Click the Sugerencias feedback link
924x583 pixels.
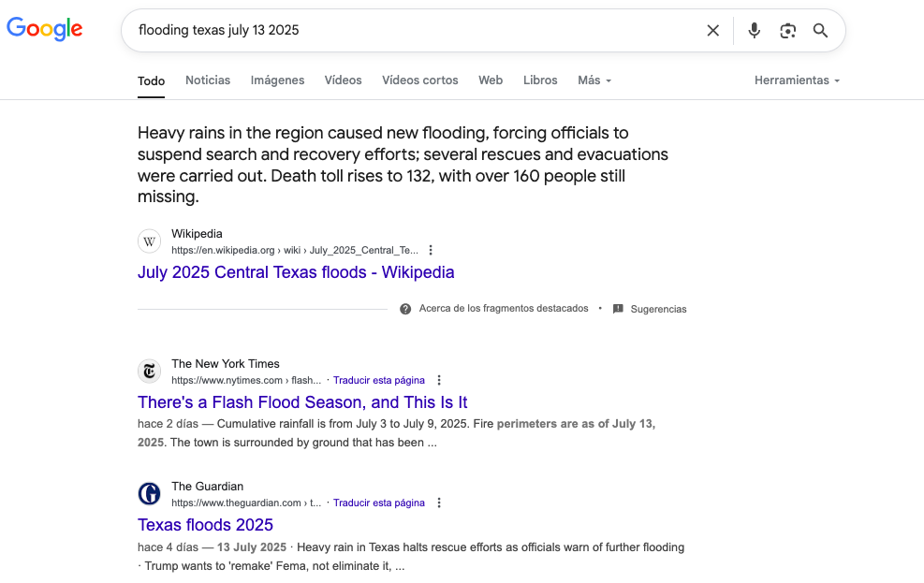(x=658, y=309)
